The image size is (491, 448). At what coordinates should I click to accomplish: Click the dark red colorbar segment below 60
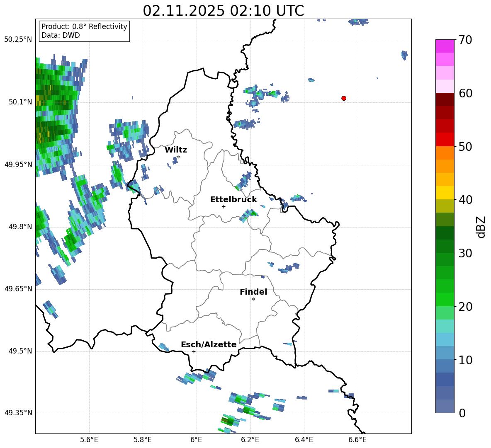point(445,99)
